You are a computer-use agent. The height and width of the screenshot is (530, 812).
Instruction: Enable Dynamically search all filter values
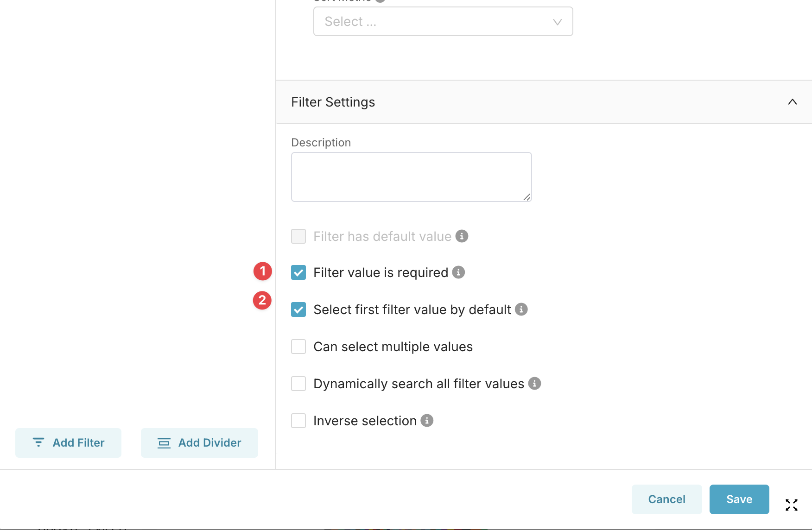(298, 384)
